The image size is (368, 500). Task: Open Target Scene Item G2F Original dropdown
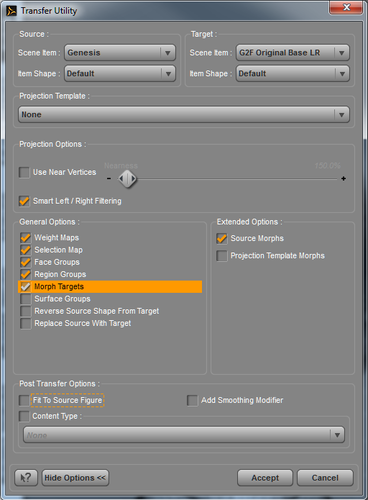coord(293,53)
